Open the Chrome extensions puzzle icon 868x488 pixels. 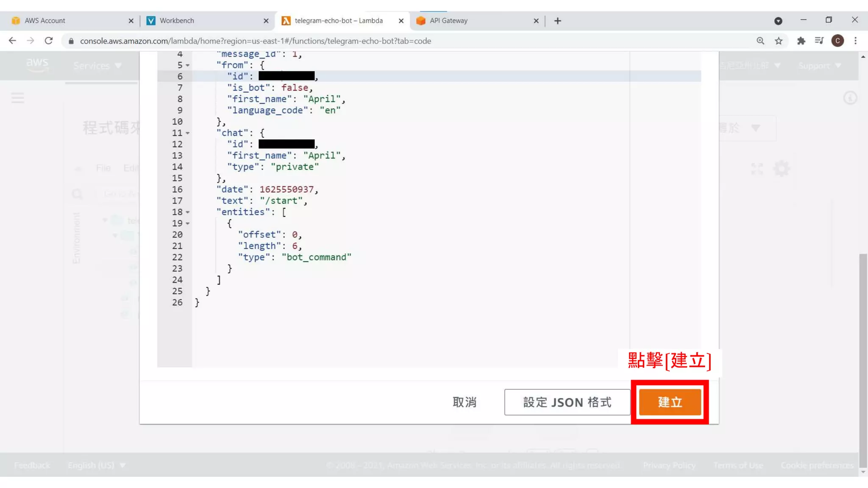coord(801,41)
